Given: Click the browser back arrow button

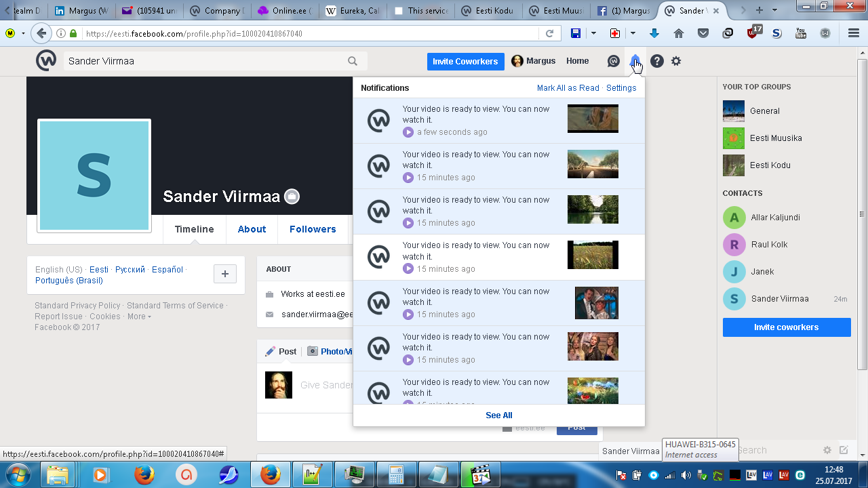Looking at the screenshot, I should pyautogui.click(x=42, y=33).
